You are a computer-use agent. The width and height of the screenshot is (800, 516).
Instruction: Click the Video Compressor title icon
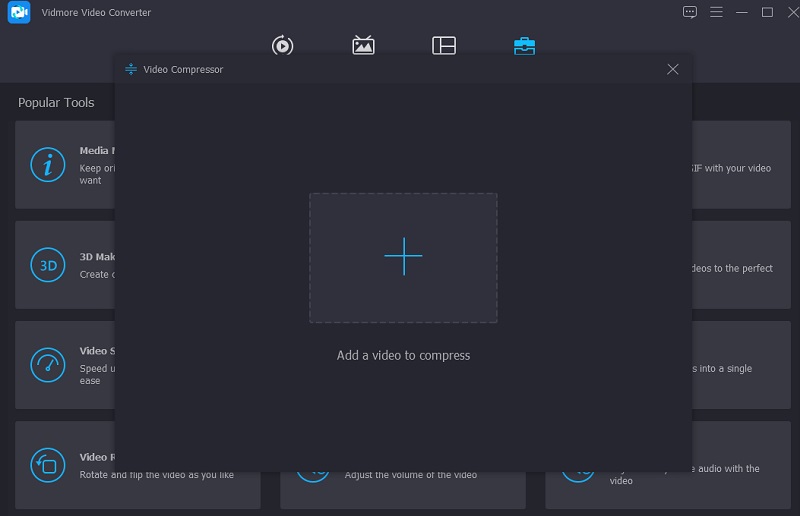(x=130, y=70)
